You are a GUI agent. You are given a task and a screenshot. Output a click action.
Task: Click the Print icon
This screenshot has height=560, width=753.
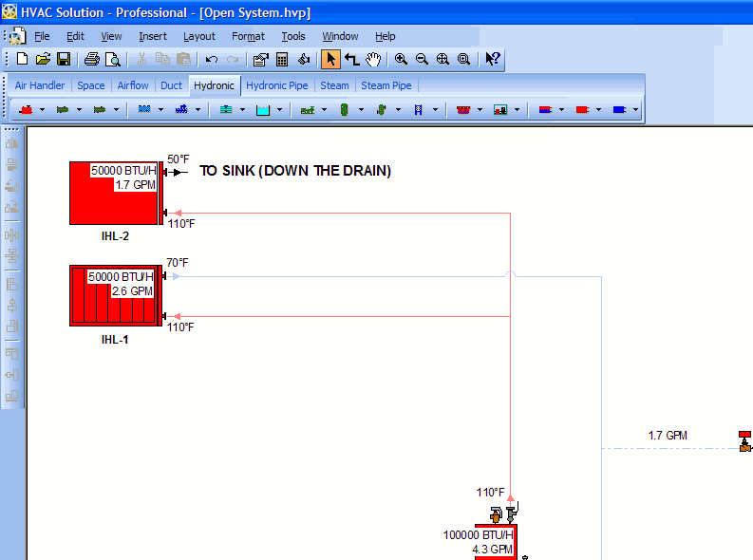(92, 59)
